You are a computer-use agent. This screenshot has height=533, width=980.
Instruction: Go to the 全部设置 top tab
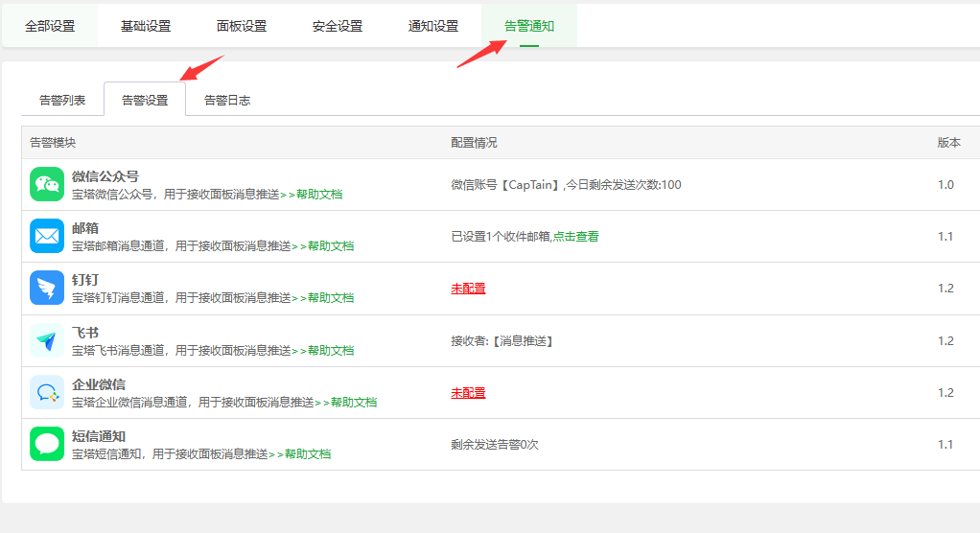[50, 26]
